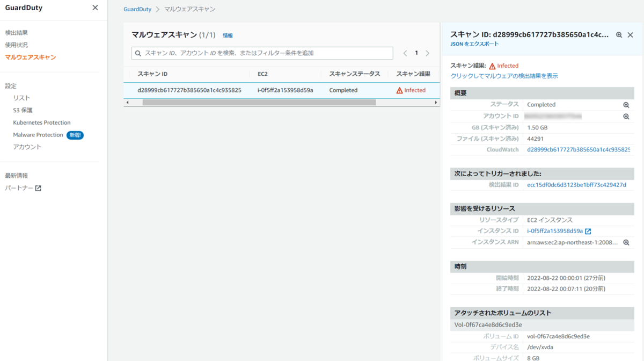Open the パートナー external link

23,188
